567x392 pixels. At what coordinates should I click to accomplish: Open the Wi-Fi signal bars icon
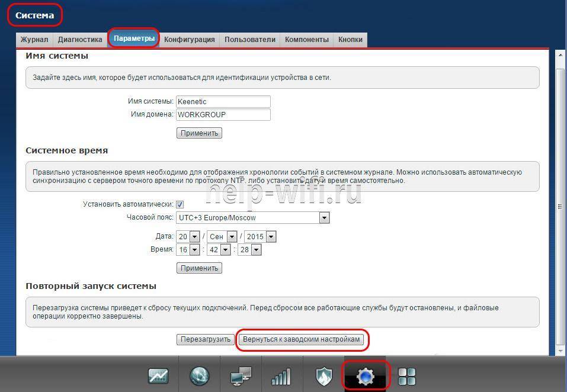(x=281, y=377)
